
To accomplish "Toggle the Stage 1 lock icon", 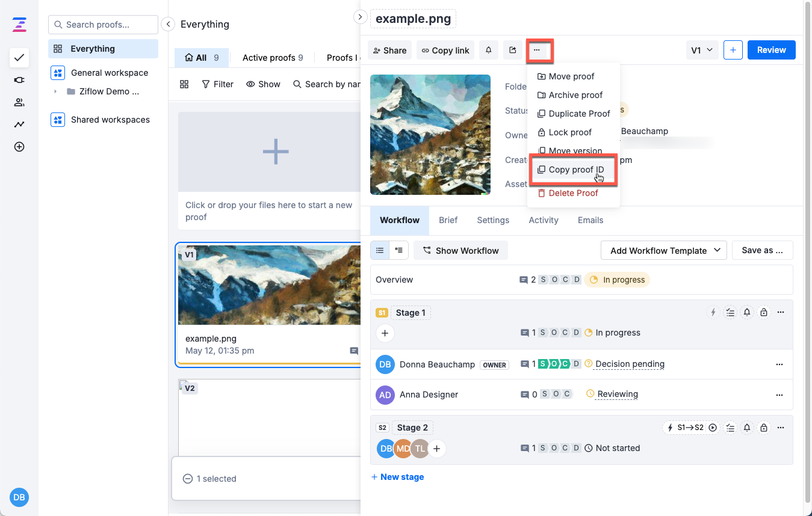I will (764, 312).
